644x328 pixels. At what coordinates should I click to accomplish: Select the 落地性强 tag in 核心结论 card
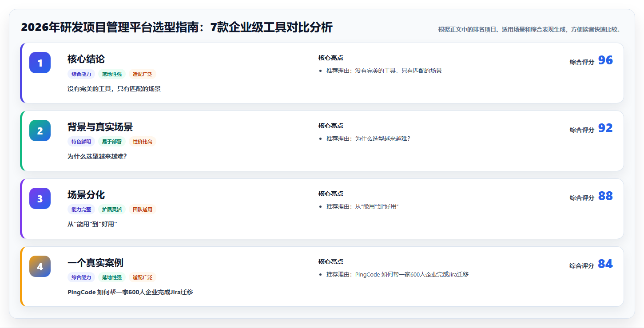(x=112, y=74)
